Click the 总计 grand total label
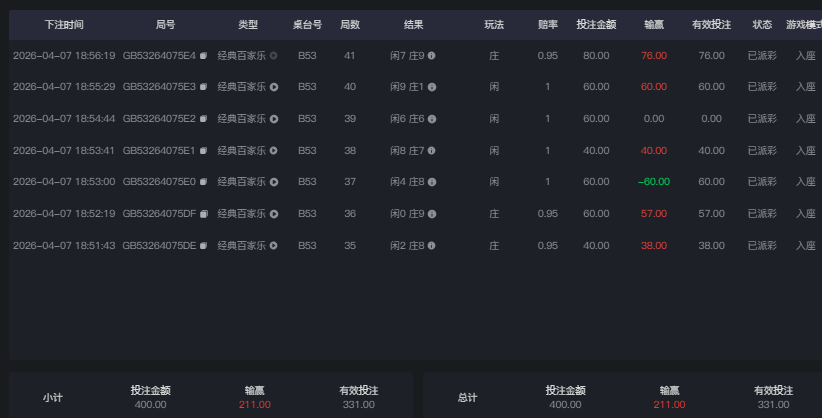 [x=467, y=398]
